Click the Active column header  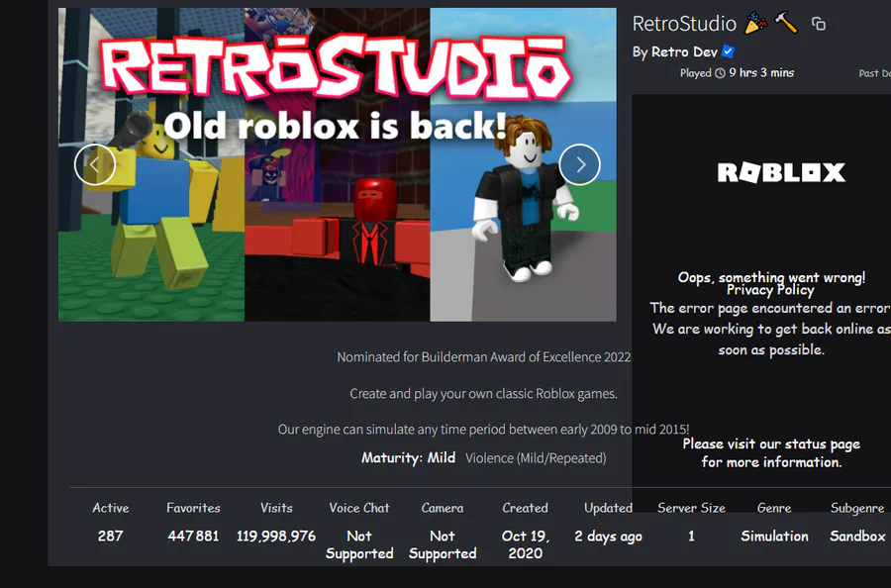[110, 508]
